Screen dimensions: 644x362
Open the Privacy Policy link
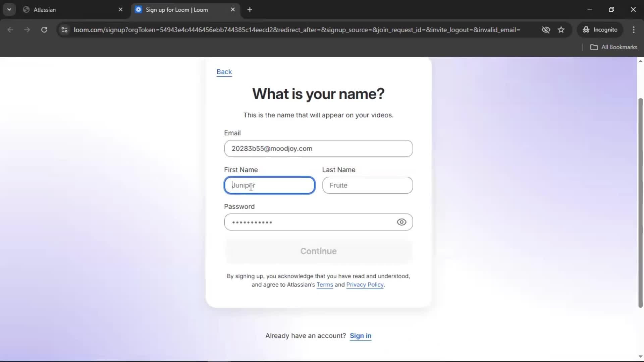pos(365,285)
